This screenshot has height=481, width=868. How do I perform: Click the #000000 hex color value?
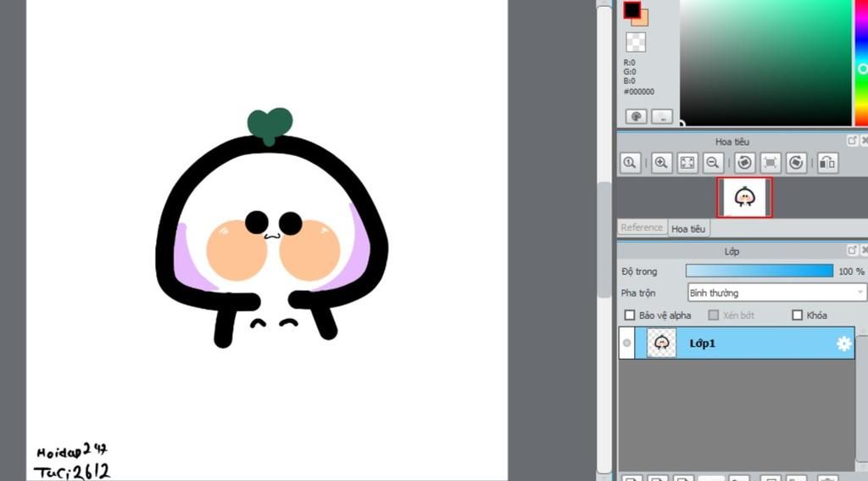coord(639,92)
